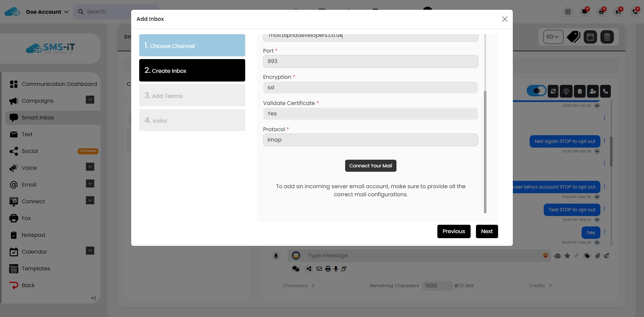This screenshot has height=317, width=644.
Task: Open the emoji picker in the message bar
Action: pyautogui.click(x=546, y=256)
